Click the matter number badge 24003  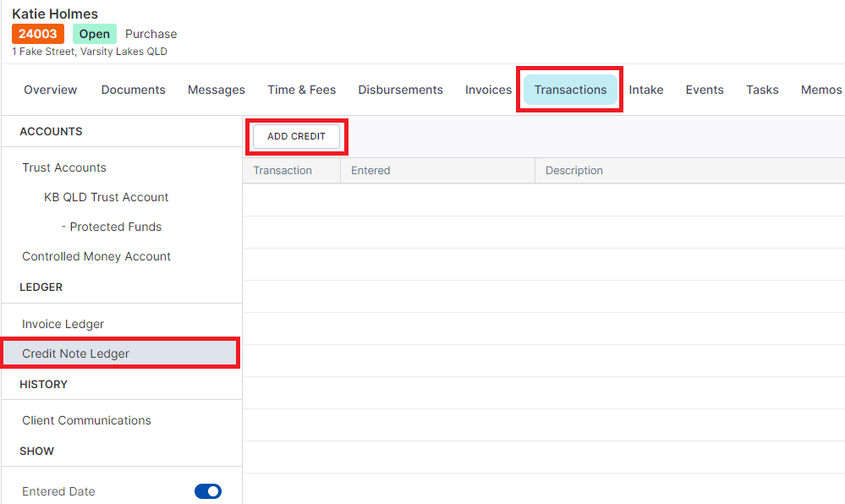click(38, 34)
